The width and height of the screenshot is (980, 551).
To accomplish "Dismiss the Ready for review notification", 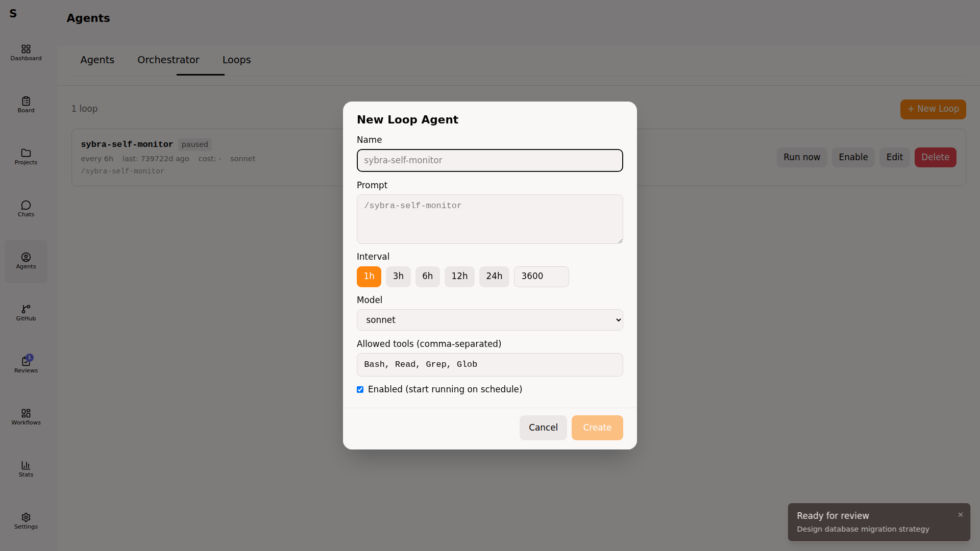I will point(960,515).
